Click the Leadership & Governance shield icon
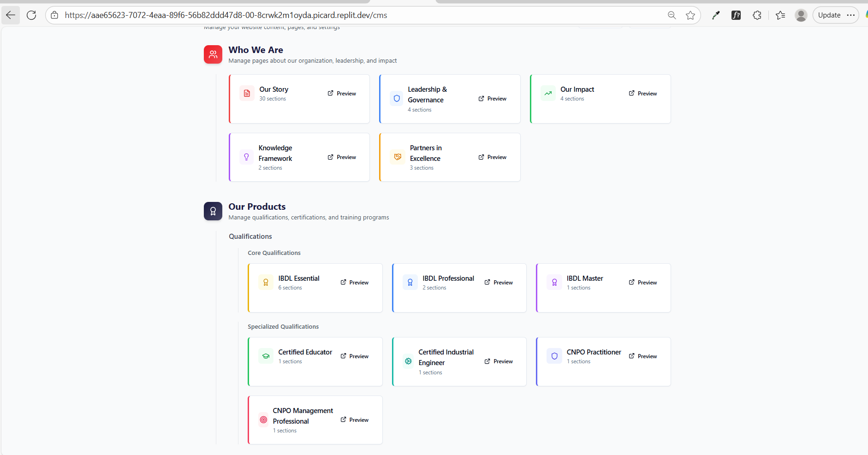This screenshot has height=455, width=868. [396, 99]
